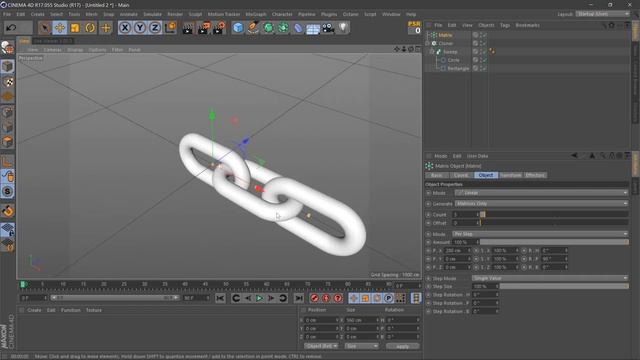Viewport: 640px width, 360px height.
Task: Open the material manager Create menu
Action: click(x=34, y=310)
